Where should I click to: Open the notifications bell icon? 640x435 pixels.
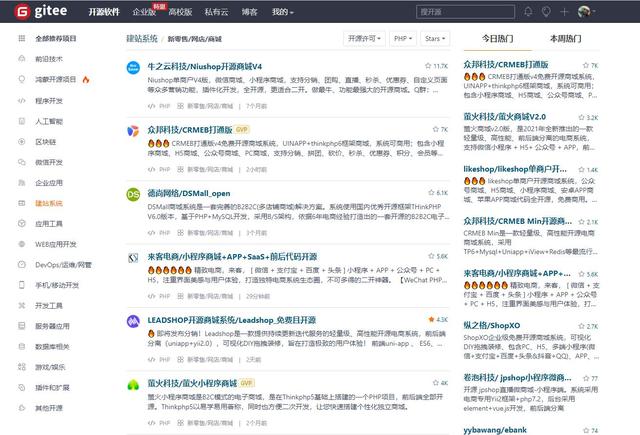[x=528, y=11]
